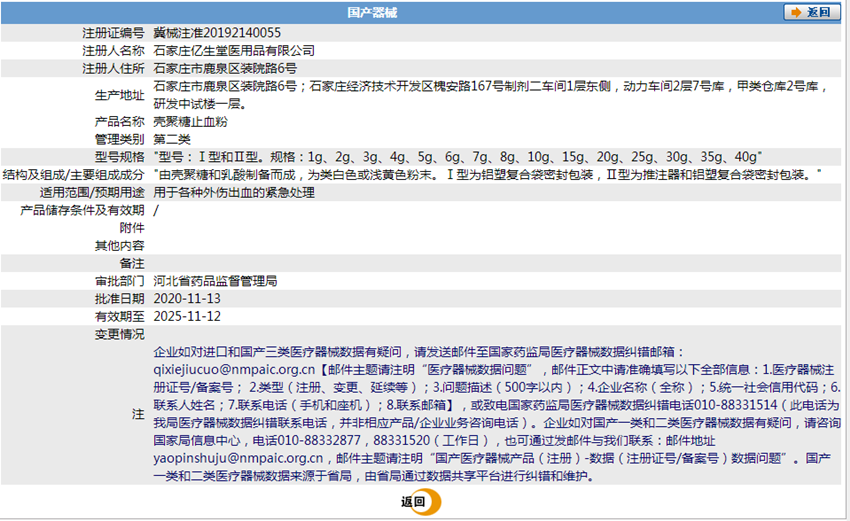Select the model specification line starting 型号：Ⅰ型和Ⅱ型
Image resolution: width=850 pixels, height=521 pixels.
click(x=458, y=157)
